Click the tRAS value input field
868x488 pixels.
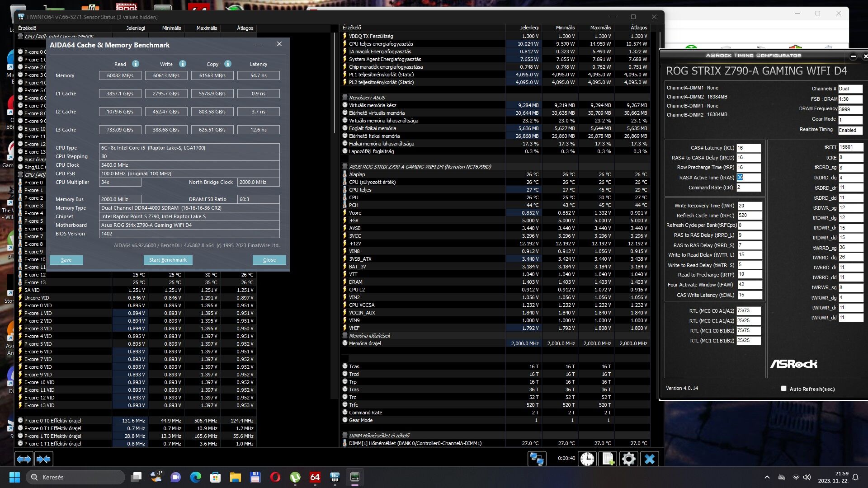[x=748, y=178]
